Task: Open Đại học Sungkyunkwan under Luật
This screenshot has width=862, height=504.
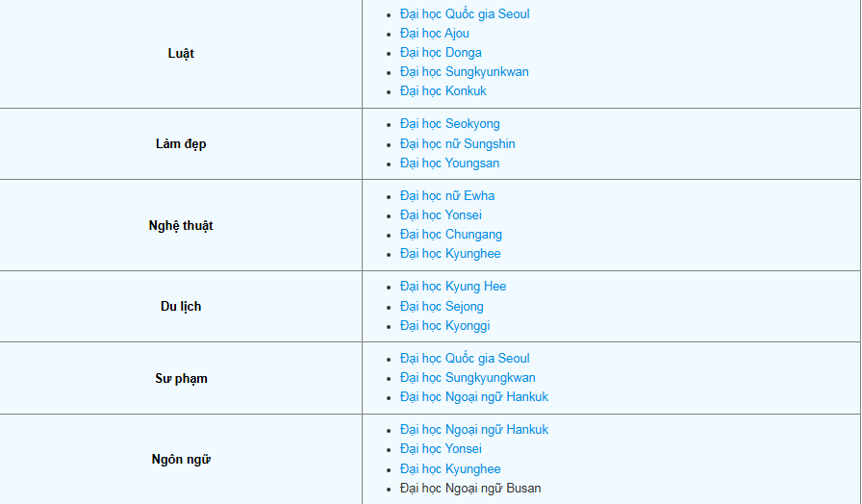Action: pos(464,72)
